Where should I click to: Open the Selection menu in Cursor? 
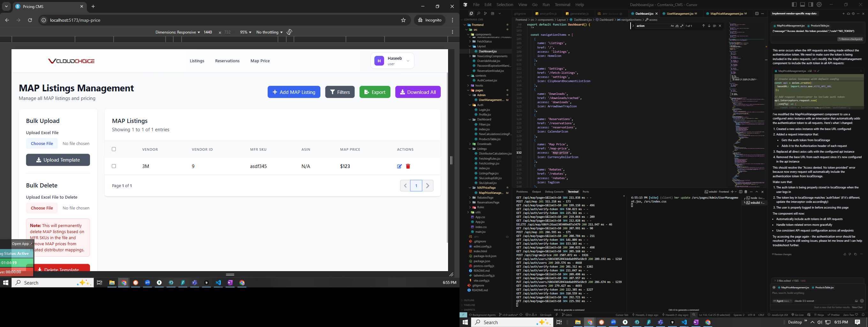click(505, 4)
